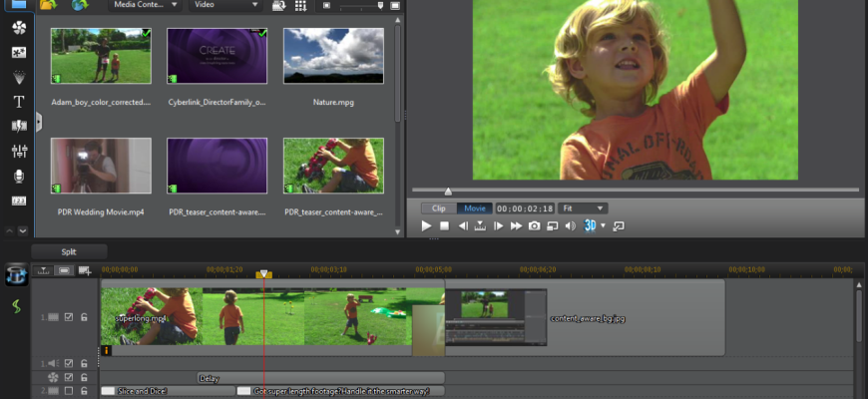
Task: Open the Voice-Over Recording Room microphone icon
Action: click(18, 176)
